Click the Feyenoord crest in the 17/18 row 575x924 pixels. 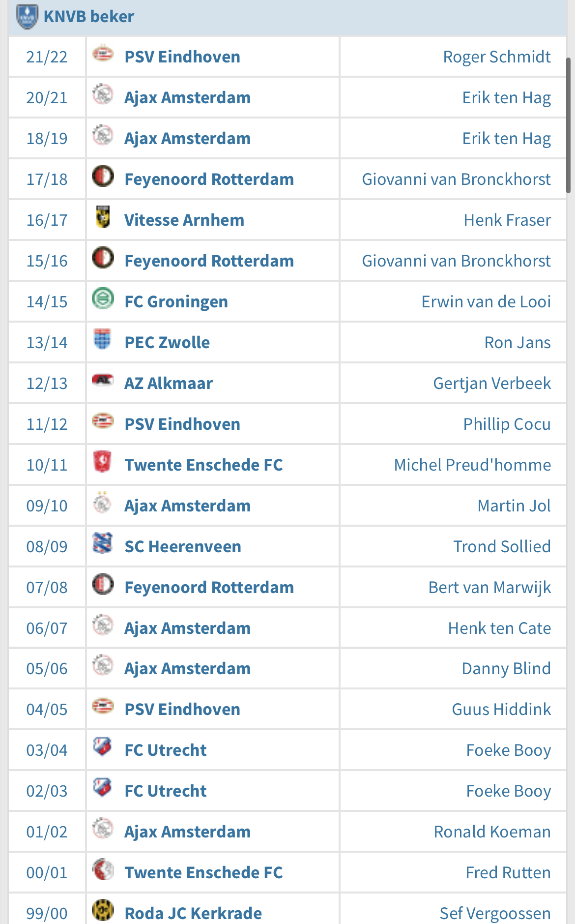click(x=103, y=176)
